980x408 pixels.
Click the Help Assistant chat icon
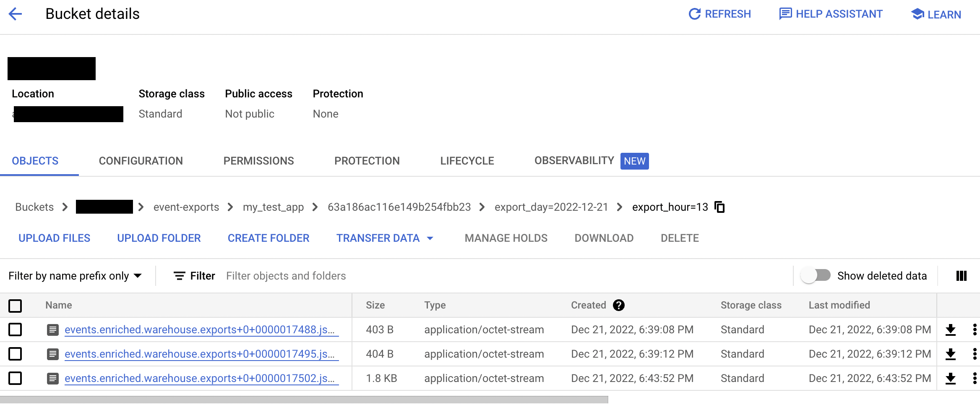(x=785, y=14)
